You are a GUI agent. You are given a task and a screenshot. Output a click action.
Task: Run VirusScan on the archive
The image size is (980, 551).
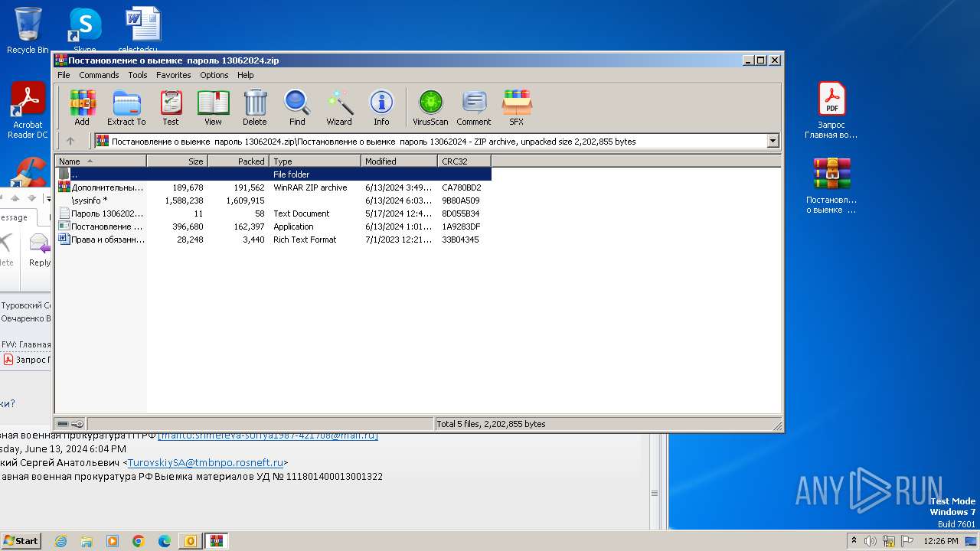pos(430,107)
